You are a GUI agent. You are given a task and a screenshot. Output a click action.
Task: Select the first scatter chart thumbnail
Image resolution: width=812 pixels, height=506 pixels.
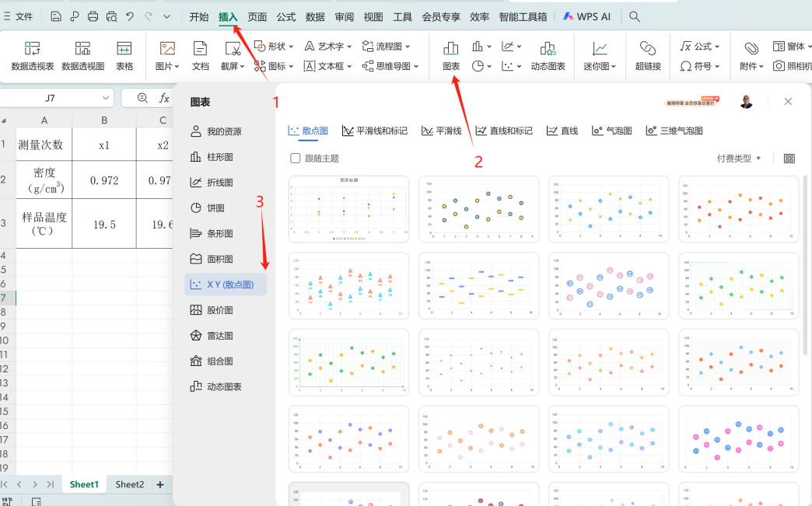click(x=348, y=209)
